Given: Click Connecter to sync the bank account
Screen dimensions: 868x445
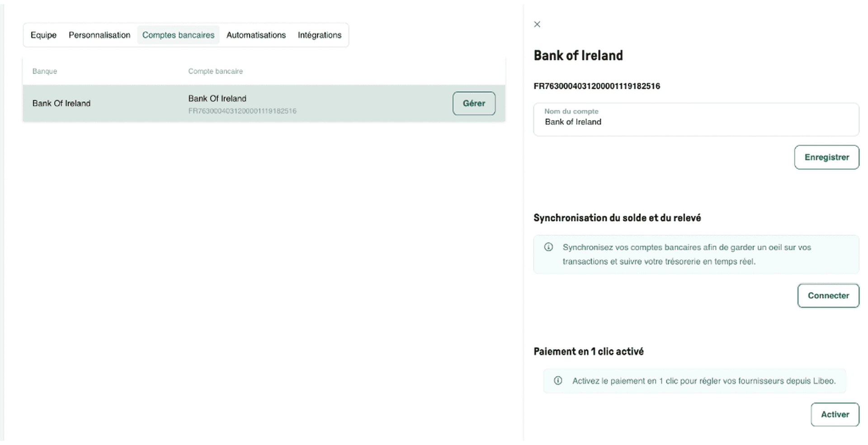Looking at the screenshot, I should tap(828, 295).
